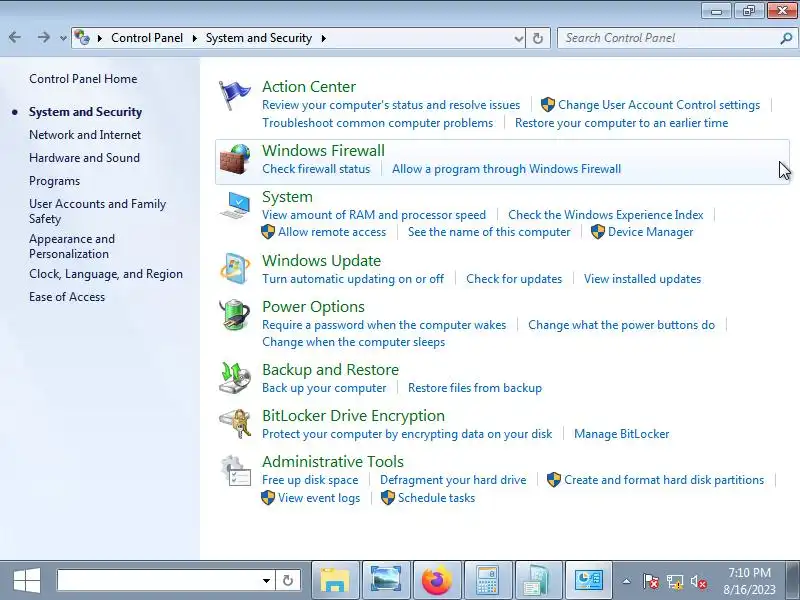Image resolution: width=800 pixels, height=600 pixels.
Task: Click the Back arrow navigation button
Action: [x=15, y=37]
